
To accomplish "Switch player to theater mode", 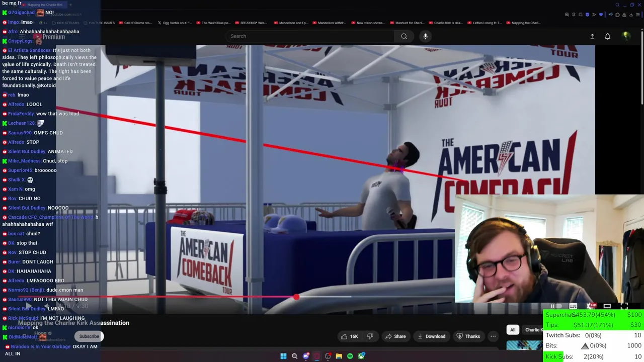I will click(607, 306).
